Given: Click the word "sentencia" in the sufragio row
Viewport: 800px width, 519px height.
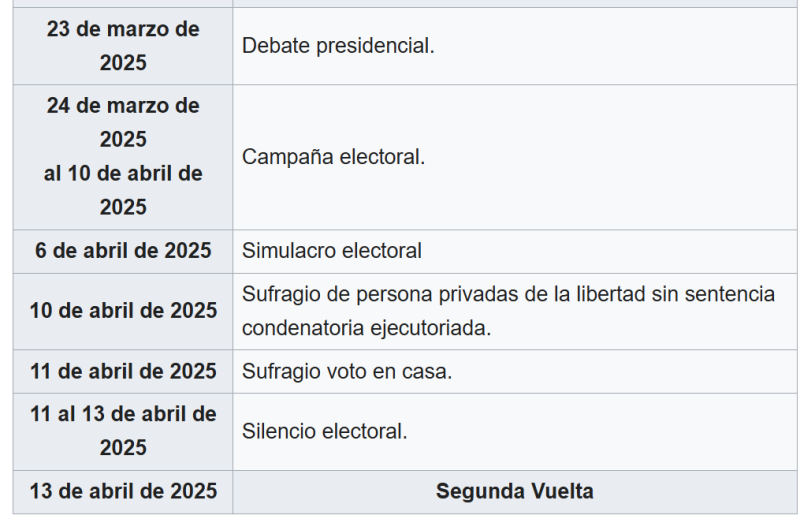Looking at the screenshot, I should [733, 294].
